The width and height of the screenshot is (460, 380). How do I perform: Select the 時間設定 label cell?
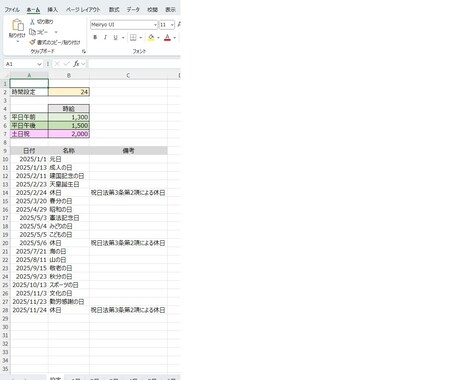point(29,92)
